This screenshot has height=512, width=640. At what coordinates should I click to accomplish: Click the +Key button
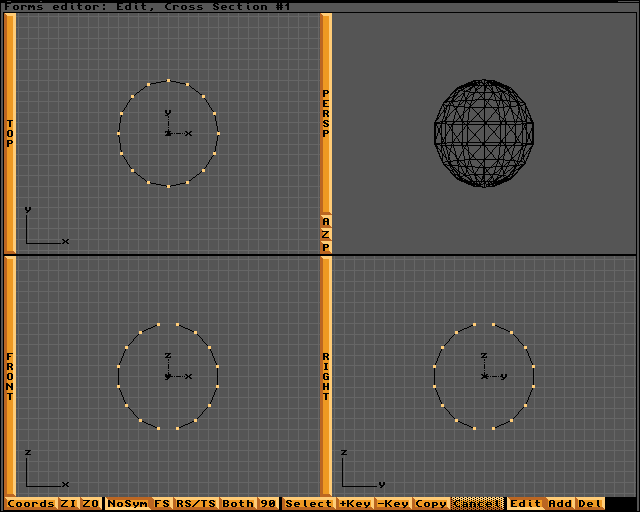coord(355,504)
